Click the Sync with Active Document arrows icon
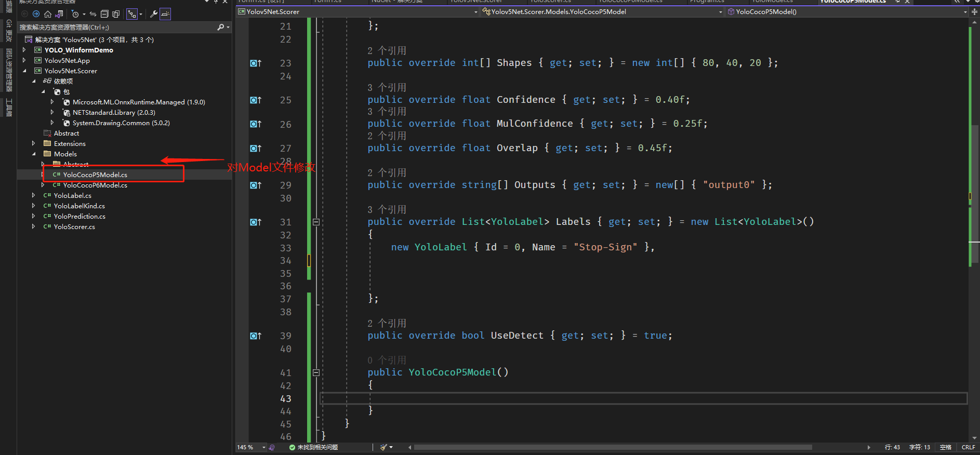 point(92,14)
